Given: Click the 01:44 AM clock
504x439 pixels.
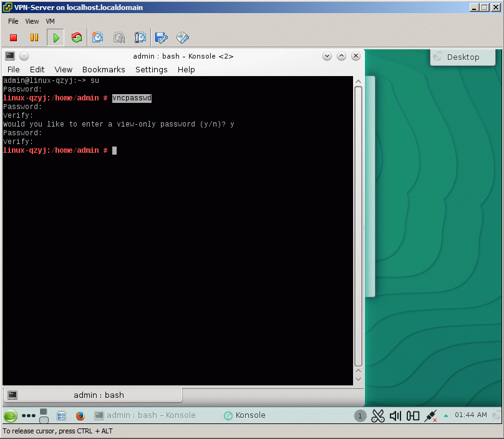Looking at the screenshot, I should [470, 415].
